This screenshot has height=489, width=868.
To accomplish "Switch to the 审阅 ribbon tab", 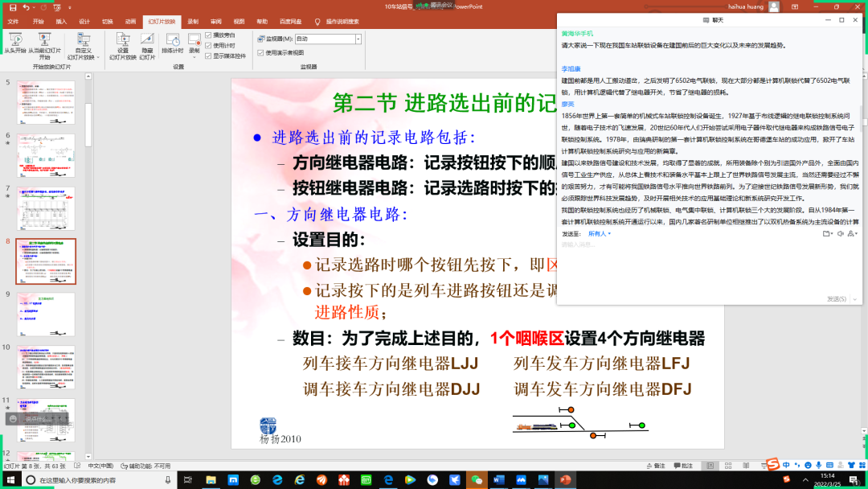I will pos(215,22).
